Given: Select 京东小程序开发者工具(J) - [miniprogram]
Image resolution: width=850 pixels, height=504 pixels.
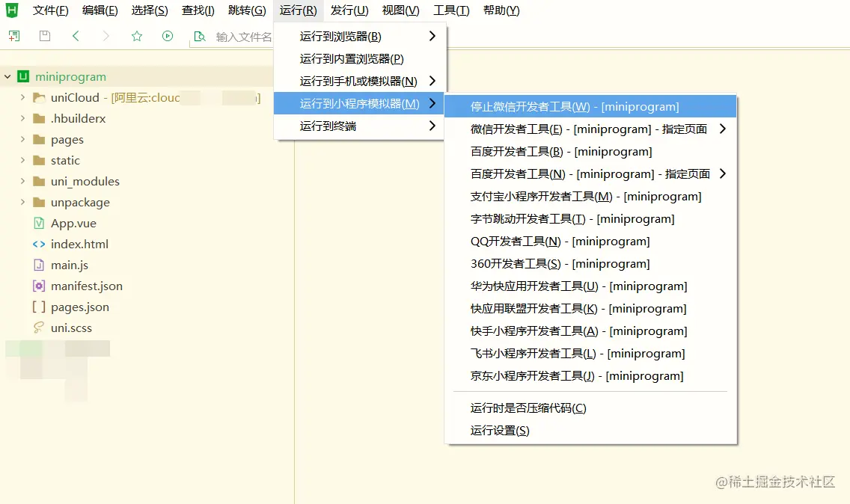Looking at the screenshot, I should point(590,376).
